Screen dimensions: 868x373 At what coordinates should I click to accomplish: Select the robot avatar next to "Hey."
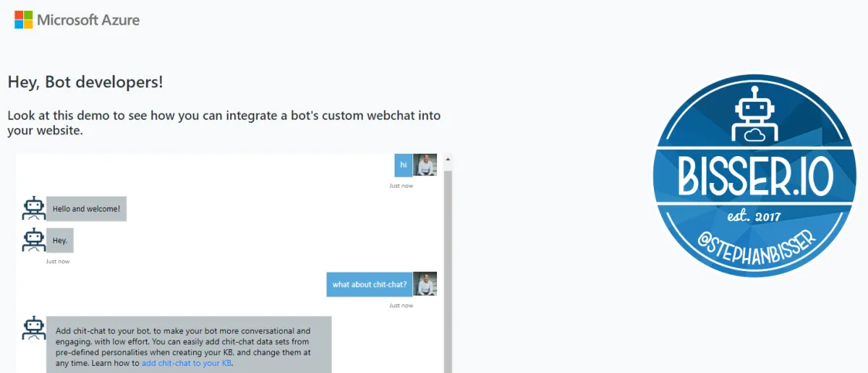[x=33, y=240]
